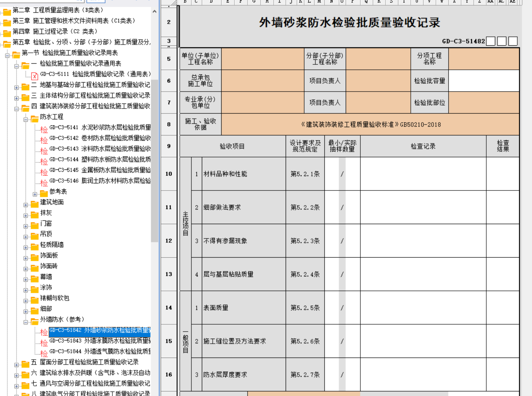Click the GD-C3-5111 document icon
This screenshot has height=396, width=532.
[x=34, y=76]
